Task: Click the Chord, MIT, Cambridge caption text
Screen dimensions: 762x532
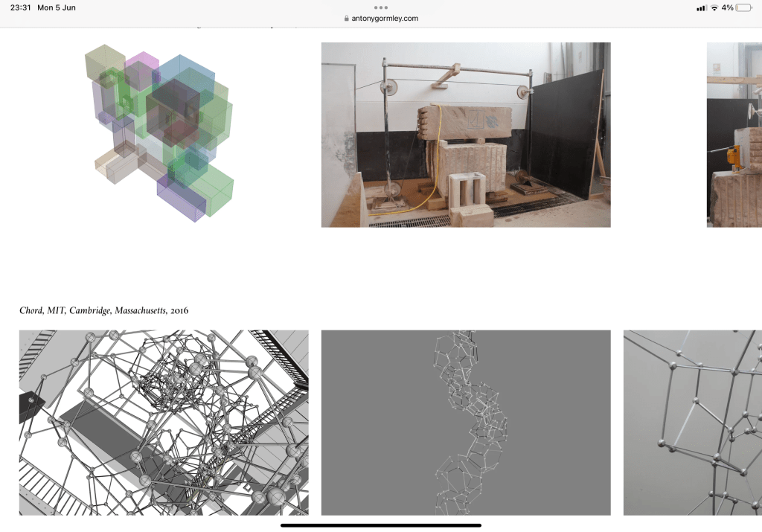Action: (104, 310)
